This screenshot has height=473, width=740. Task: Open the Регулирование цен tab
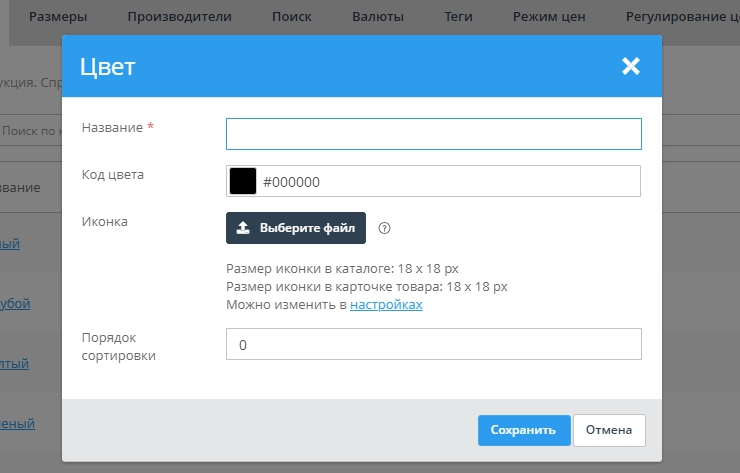coord(680,17)
